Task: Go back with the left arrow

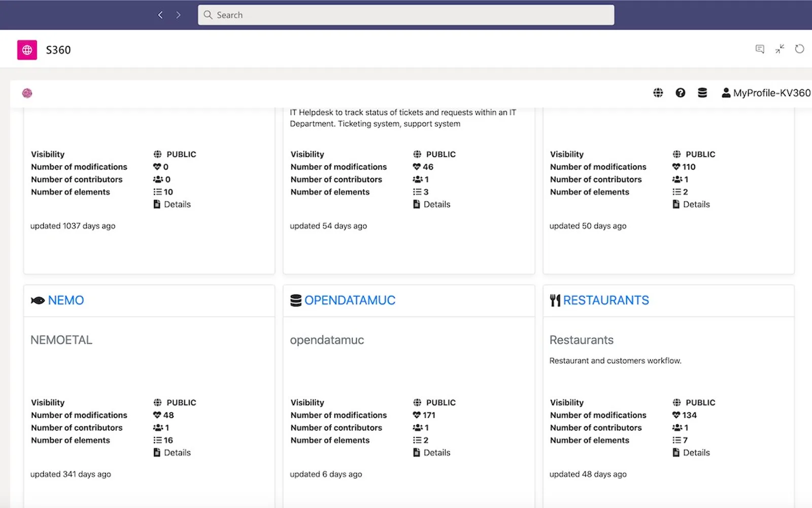Action: tap(160, 15)
